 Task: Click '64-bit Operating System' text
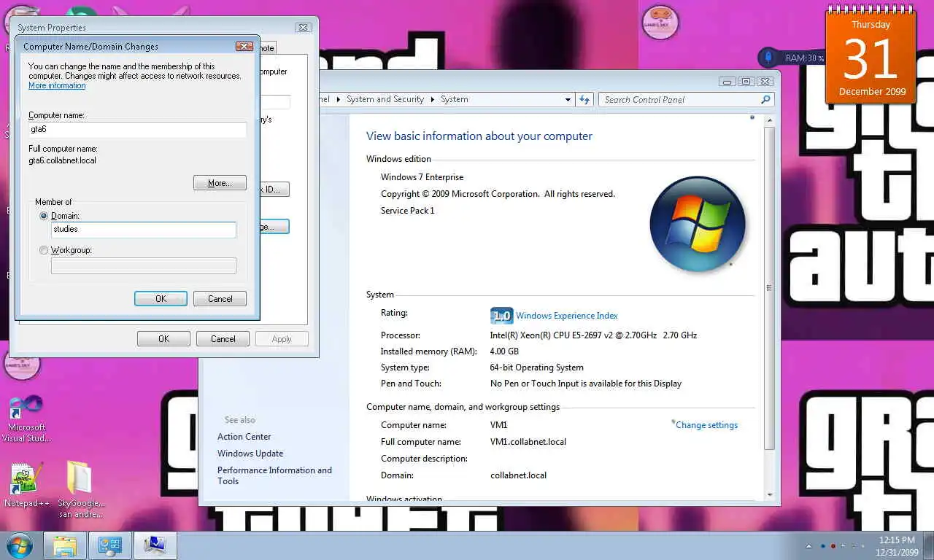pyautogui.click(x=537, y=367)
